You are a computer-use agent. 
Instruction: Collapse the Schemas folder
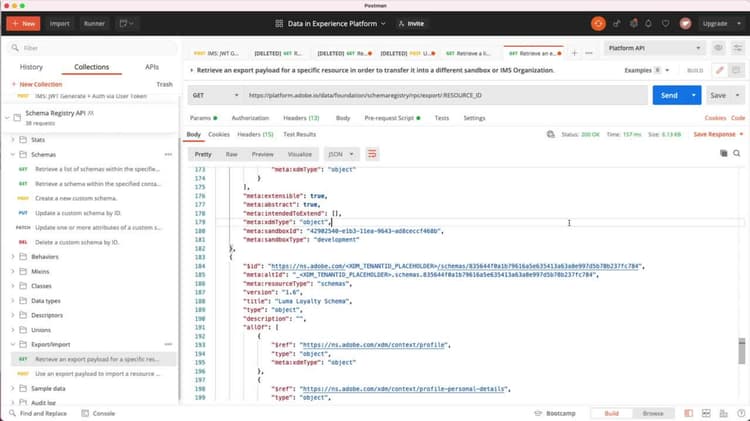click(x=13, y=155)
